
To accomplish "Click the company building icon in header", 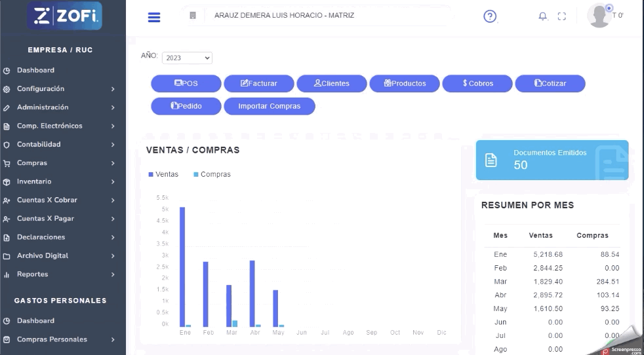I will tap(193, 16).
